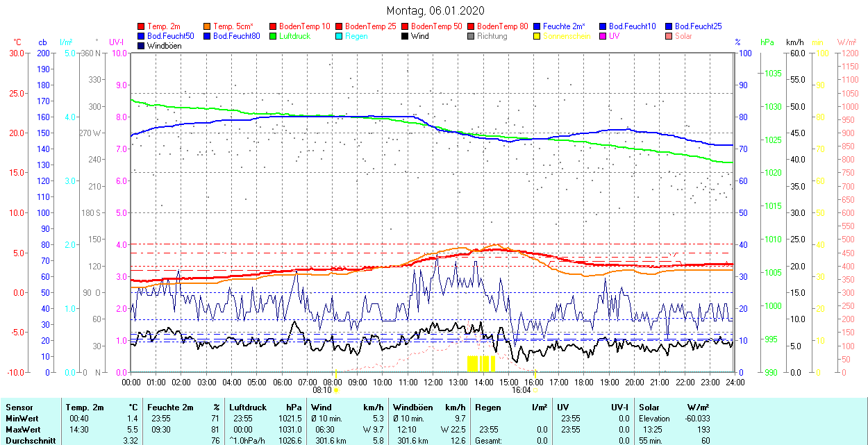Click the swatch beside Bod.Feucht25

click(669, 26)
